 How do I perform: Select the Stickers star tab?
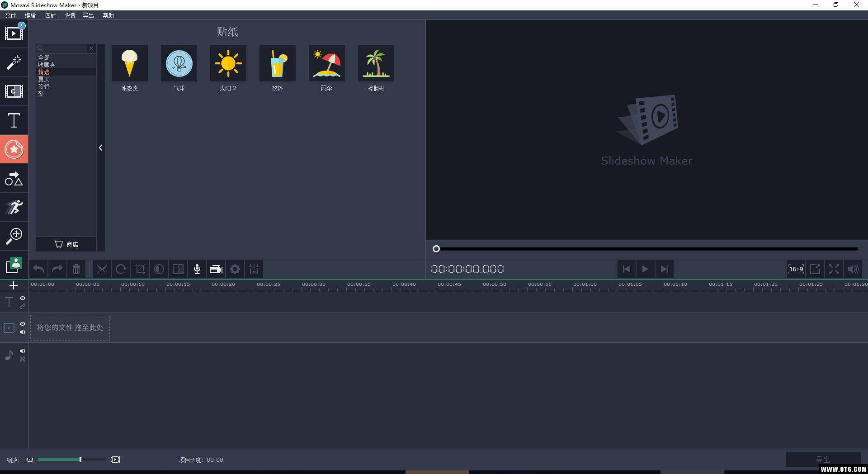14,149
